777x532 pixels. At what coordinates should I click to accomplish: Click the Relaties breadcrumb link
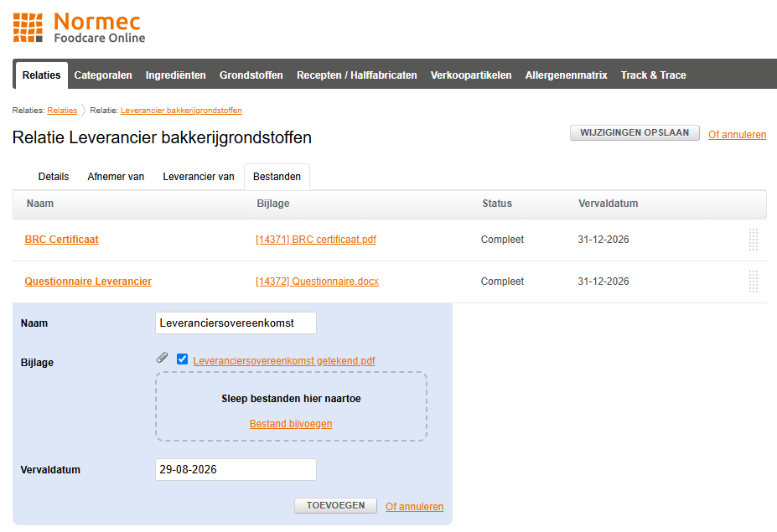(x=62, y=111)
